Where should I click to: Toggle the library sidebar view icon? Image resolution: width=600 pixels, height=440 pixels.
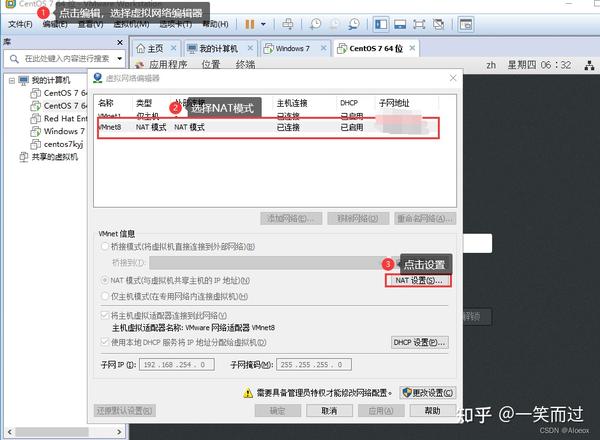pos(381,24)
